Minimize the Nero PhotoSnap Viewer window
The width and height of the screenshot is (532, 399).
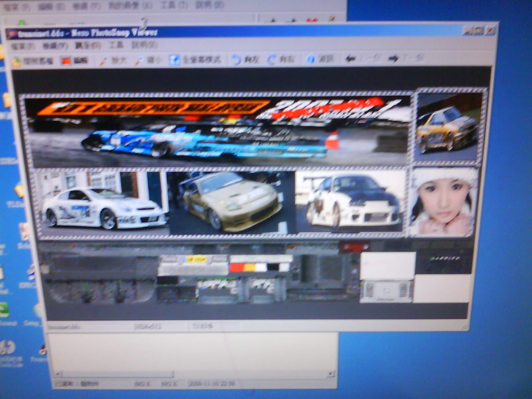(468, 31)
